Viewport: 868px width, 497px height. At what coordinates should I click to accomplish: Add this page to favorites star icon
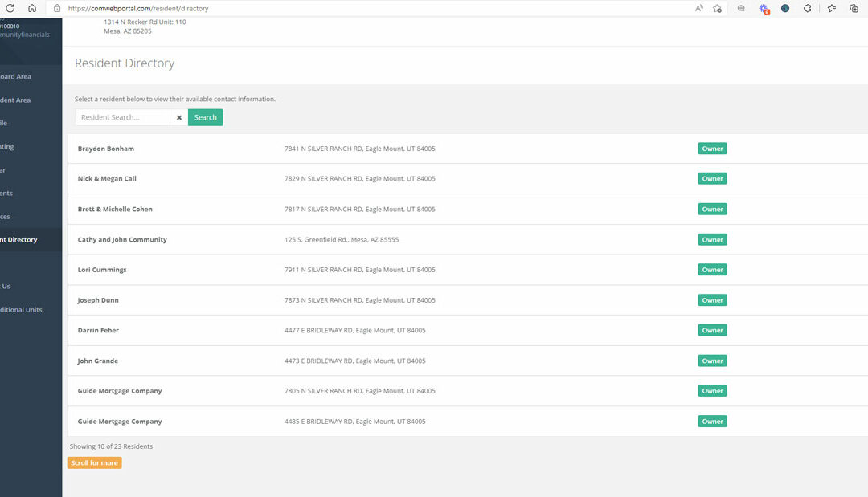[x=717, y=8]
